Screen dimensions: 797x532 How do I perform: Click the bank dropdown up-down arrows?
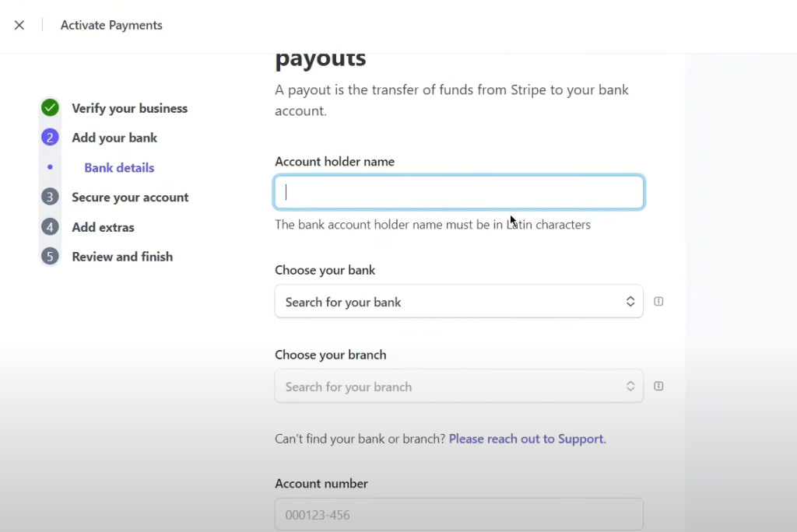click(x=630, y=302)
